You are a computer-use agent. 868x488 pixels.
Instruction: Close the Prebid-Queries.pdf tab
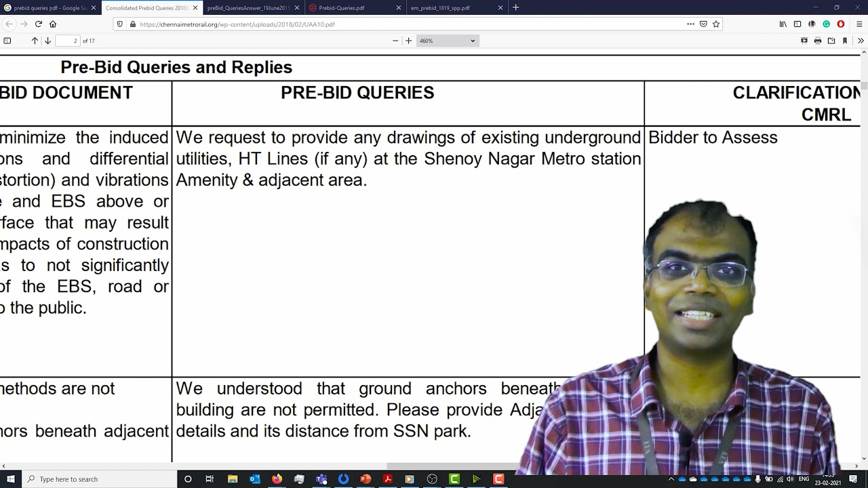pos(399,7)
